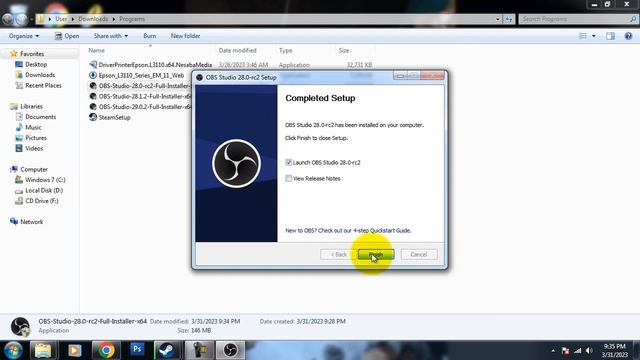The width and height of the screenshot is (640, 360).
Task: Select Network in the navigation pane
Action: [x=31, y=222]
